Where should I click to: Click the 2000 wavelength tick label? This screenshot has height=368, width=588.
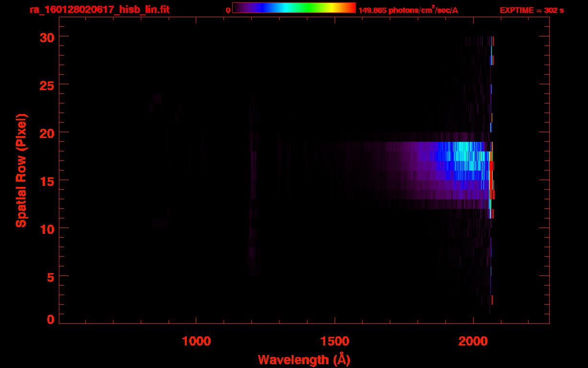pyautogui.click(x=473, y=341)
